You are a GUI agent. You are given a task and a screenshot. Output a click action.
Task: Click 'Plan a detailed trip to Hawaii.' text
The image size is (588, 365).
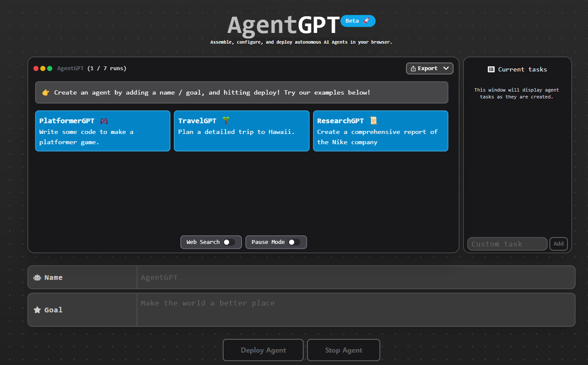coord(236,132)
